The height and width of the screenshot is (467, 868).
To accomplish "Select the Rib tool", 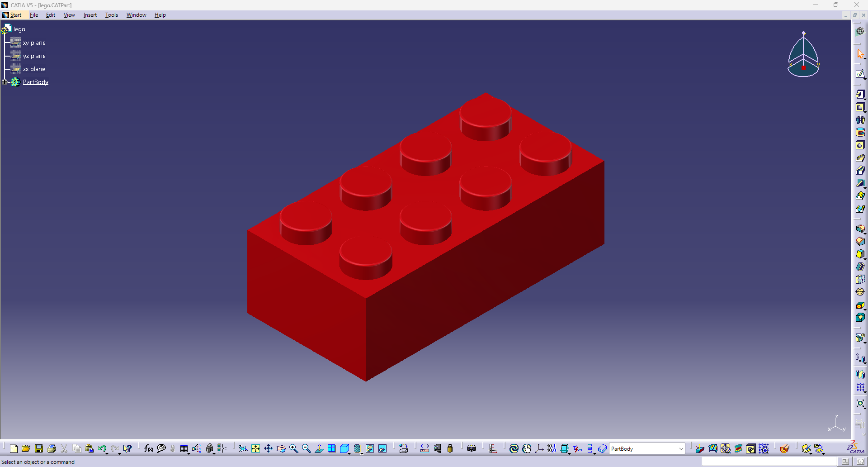I will pyautogui.click(x=860, y=158).
